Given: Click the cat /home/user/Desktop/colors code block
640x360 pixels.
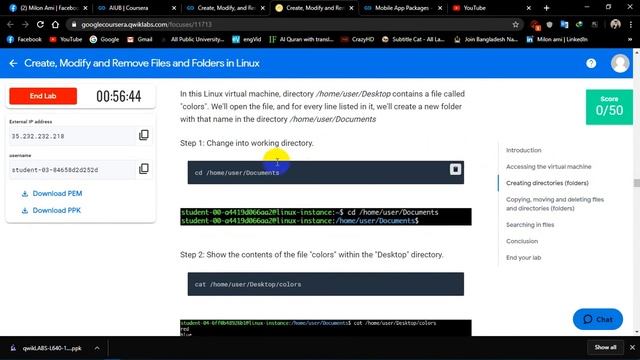Looking at the screenshot, I should click(326, 284).
